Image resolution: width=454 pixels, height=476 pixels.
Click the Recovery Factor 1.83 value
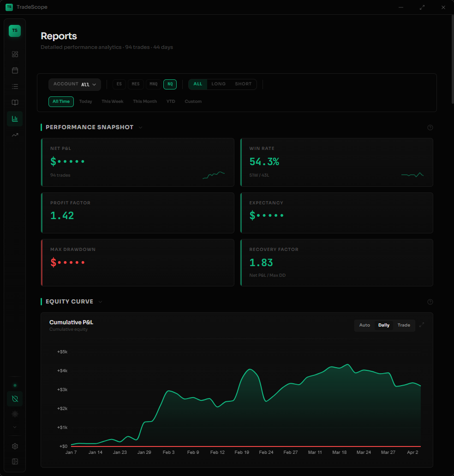261,262
